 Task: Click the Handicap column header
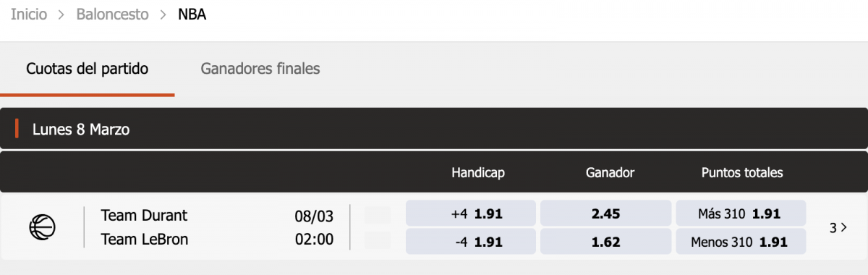[x=478, y=173]
